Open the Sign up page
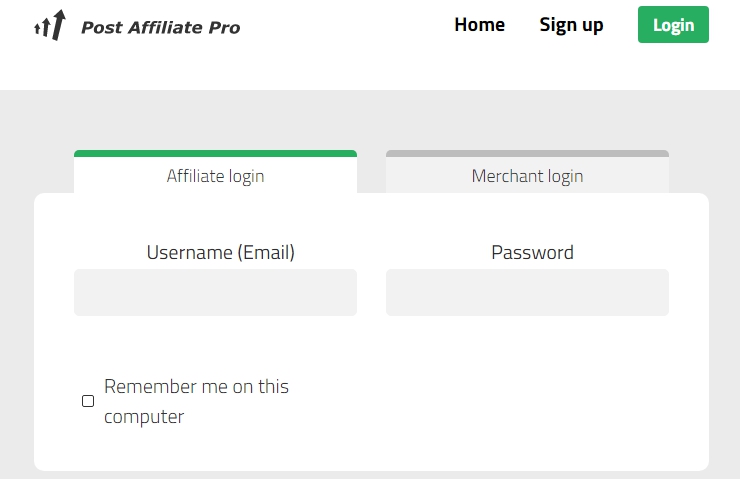740x479 pixels. [571, 25]
